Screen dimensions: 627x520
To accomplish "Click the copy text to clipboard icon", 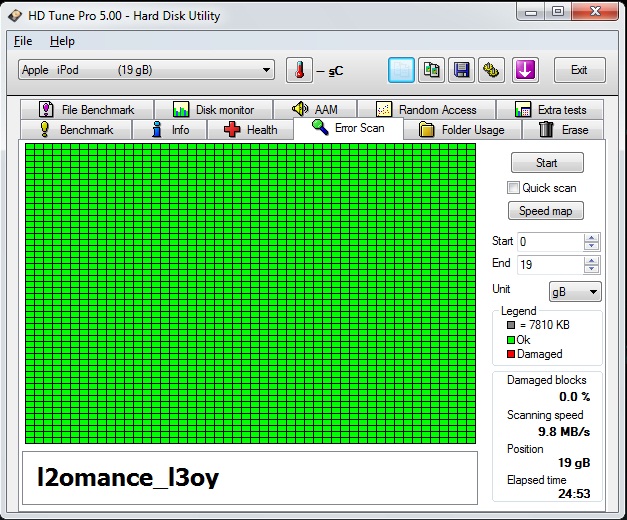I will (x=402, y=70).
